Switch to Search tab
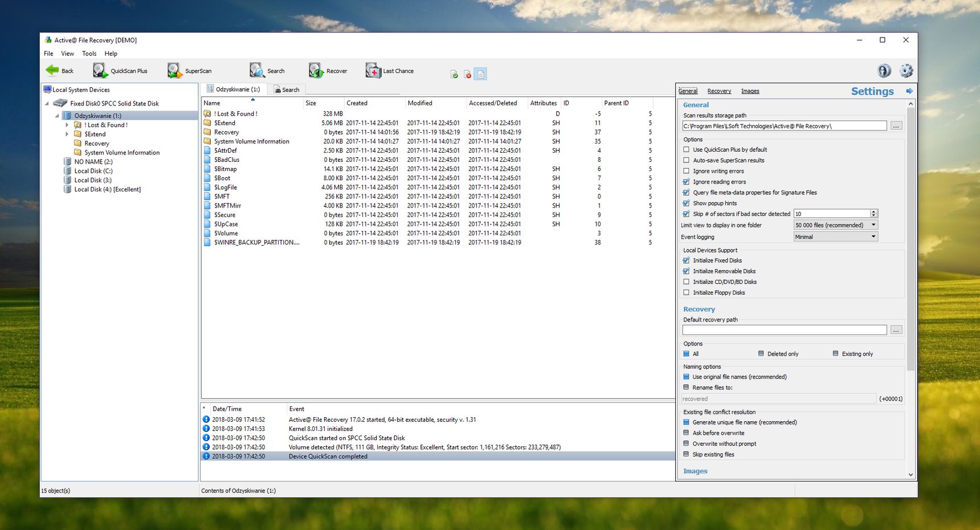This screenshot has height=530, width=980. tap(287, 89)
